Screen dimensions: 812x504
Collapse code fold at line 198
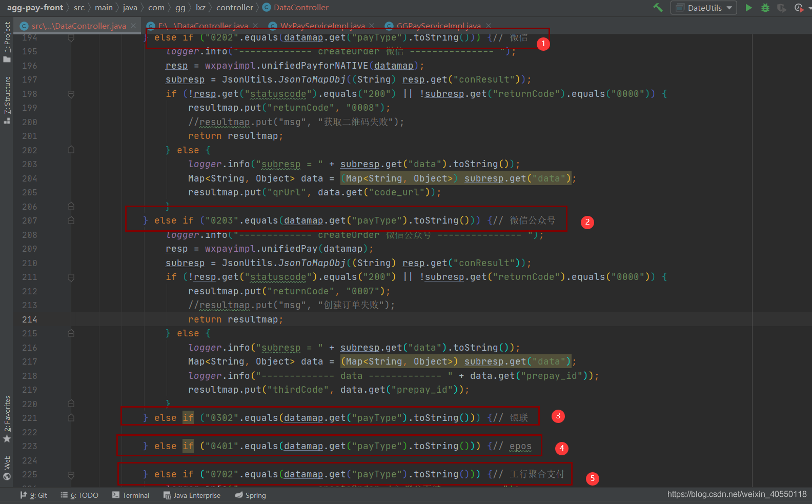71,94
